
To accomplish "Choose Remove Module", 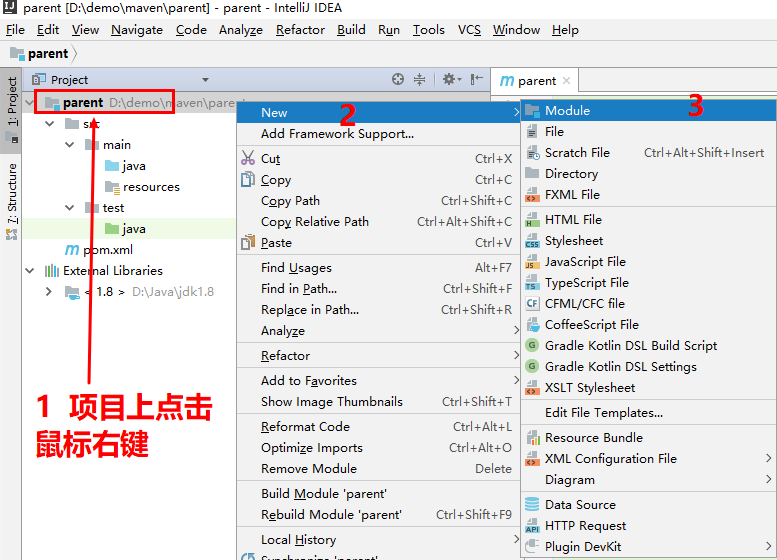I will click(378, 468).
